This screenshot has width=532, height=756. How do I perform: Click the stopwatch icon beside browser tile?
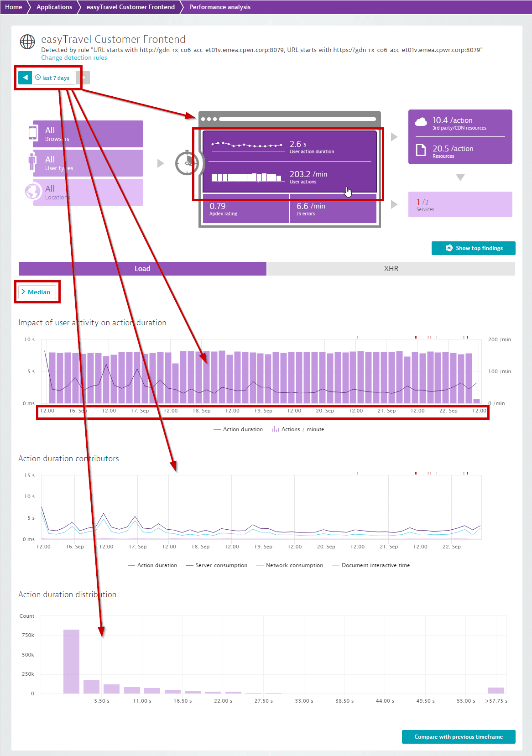tap(187, 162)
